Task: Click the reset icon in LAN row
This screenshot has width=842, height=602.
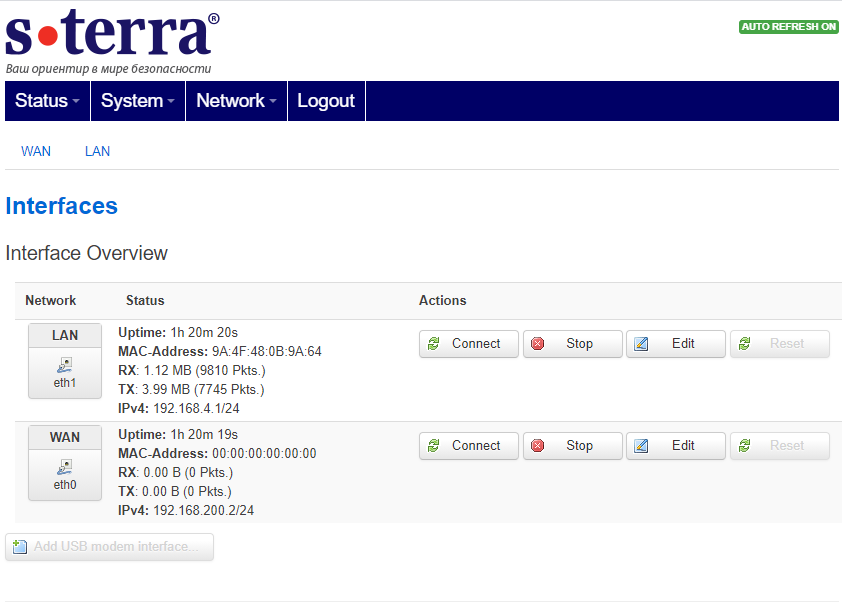Action: [744, 344]
